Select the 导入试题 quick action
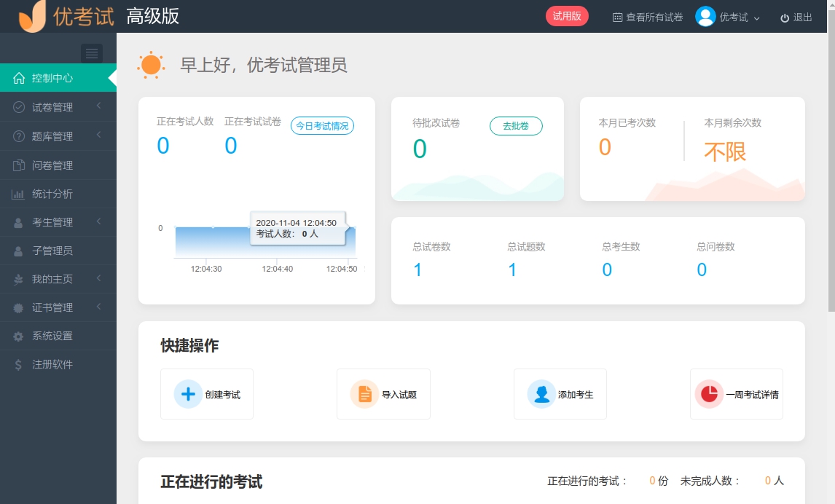 [383, 394]
